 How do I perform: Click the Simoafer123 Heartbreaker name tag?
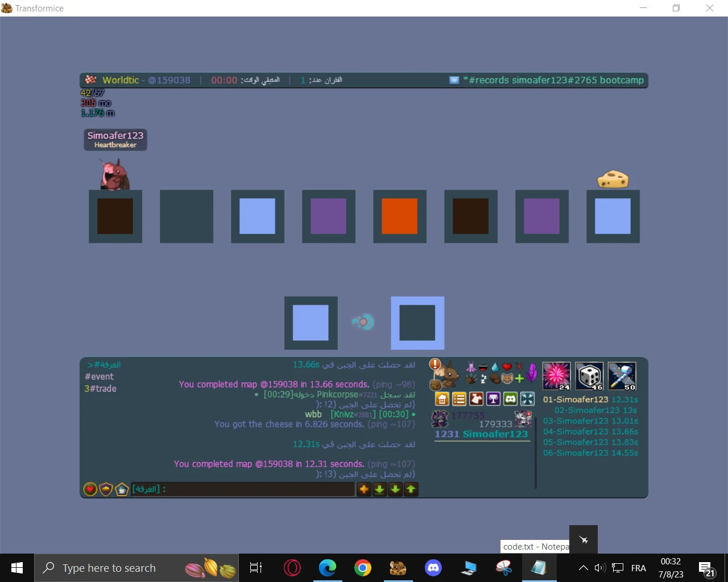[115, 139]
